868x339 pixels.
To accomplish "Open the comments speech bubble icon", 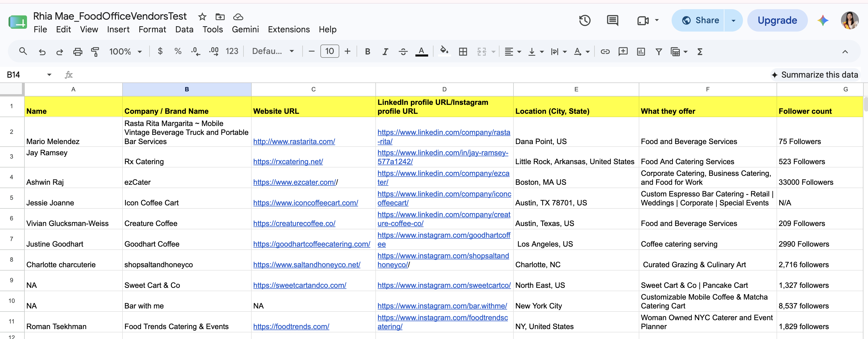I will coord(612,21).
